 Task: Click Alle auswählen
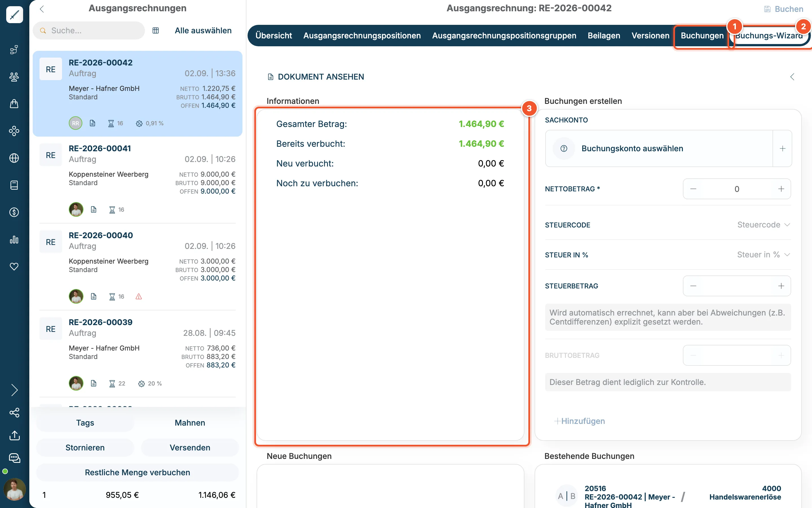203,30
